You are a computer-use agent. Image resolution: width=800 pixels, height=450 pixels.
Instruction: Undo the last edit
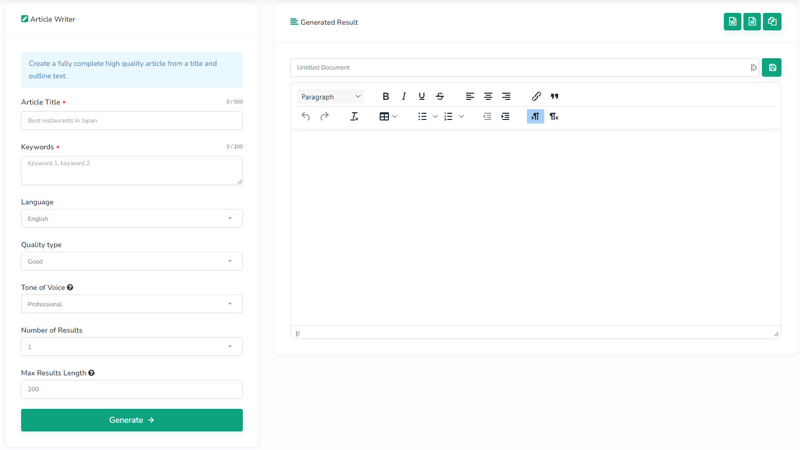tap(306, 116)
